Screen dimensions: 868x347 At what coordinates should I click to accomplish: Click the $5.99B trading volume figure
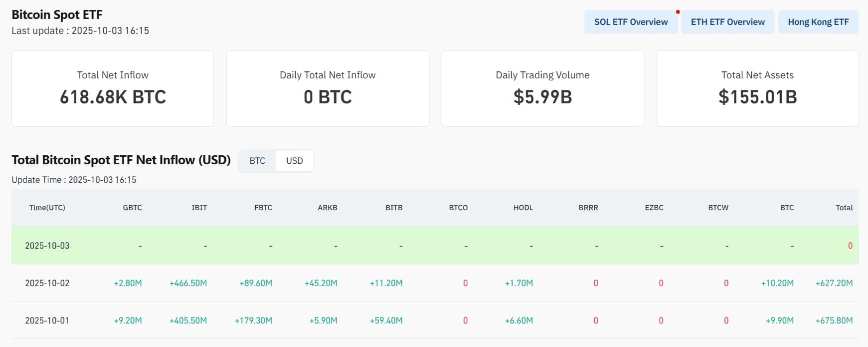(542, 97)
